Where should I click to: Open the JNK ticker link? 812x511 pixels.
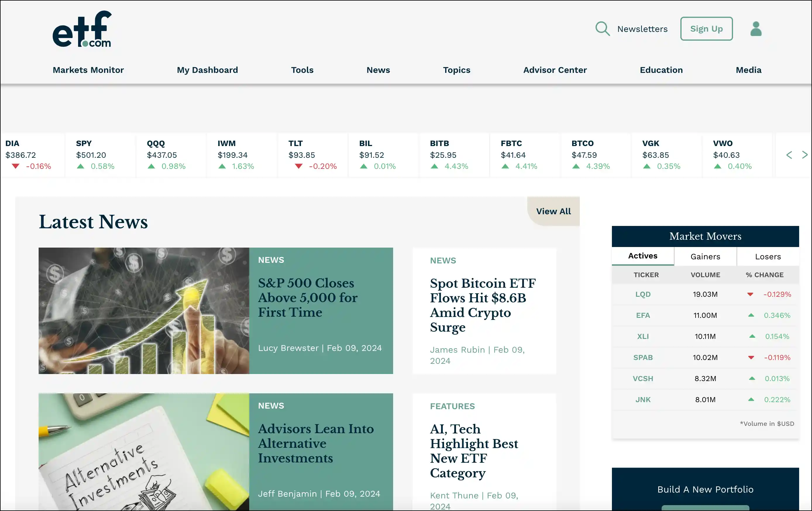click(643, 400)
